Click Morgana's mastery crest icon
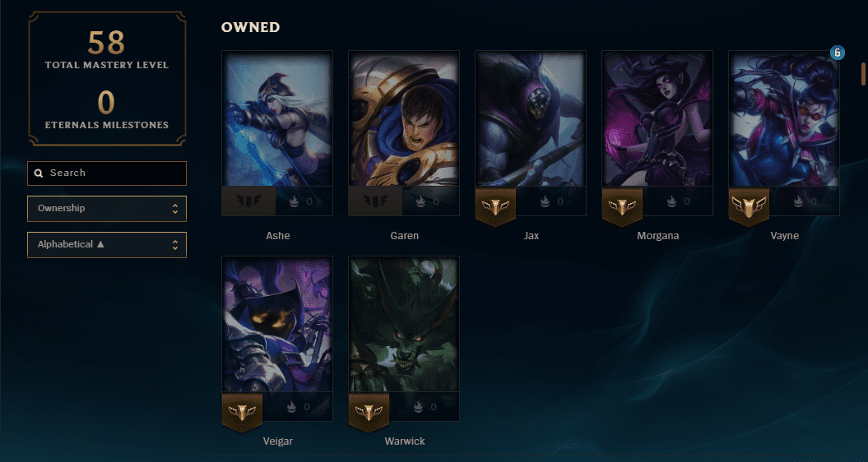The image size is (868, 462). 622,207
